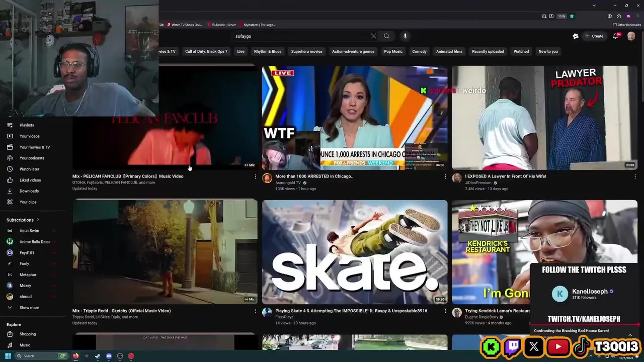This screenshot has height=362, width=644.
Task: Select the Call of Duty: Black Ops 7 chip
Action: click(206, 51)
